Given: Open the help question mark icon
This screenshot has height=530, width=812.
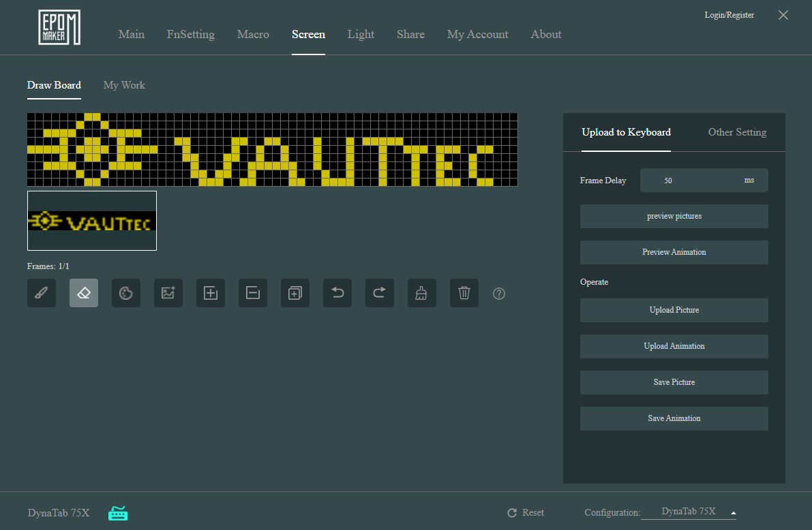Looking at the screenshot, I should point(498,294).
